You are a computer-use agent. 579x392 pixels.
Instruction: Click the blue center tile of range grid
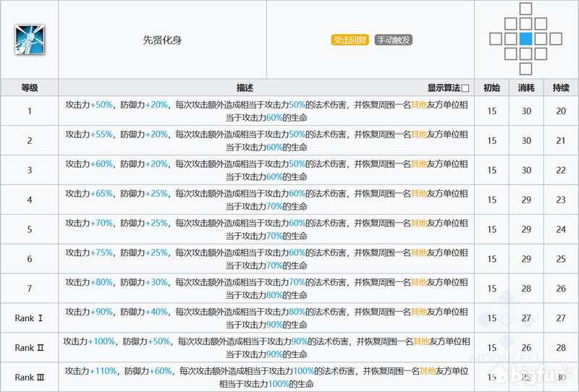(x=525, y=39)
